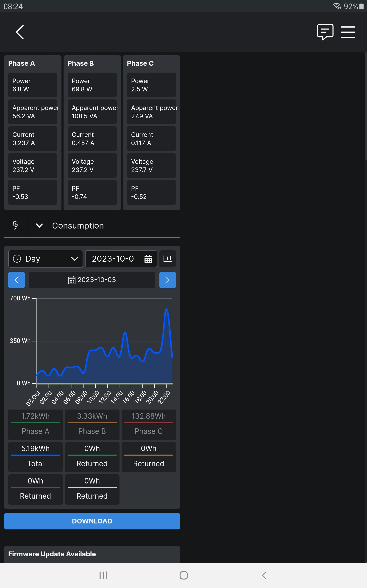Viewport: 367px width, 588px height.
Task: Open Android recent apps button
Action: coord(103,575)
